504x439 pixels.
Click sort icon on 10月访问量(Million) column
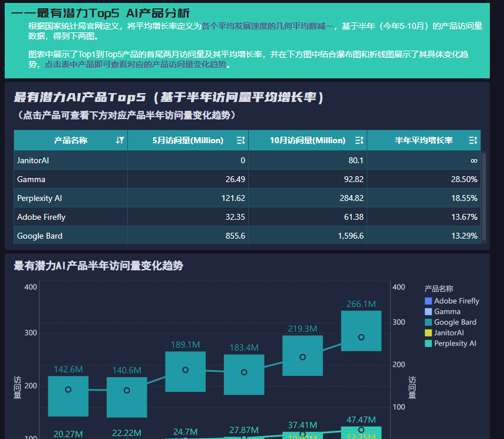[359, 140]
